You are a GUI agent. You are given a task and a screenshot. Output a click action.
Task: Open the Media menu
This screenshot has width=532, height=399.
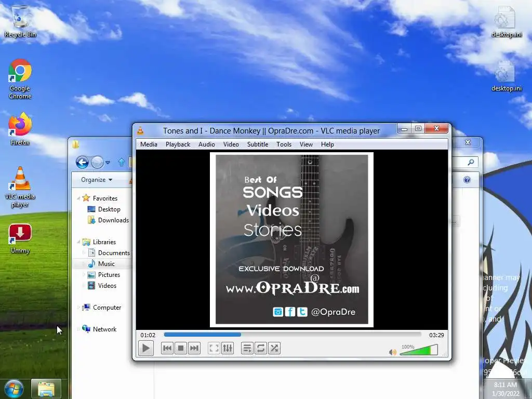tap(149, 144)
